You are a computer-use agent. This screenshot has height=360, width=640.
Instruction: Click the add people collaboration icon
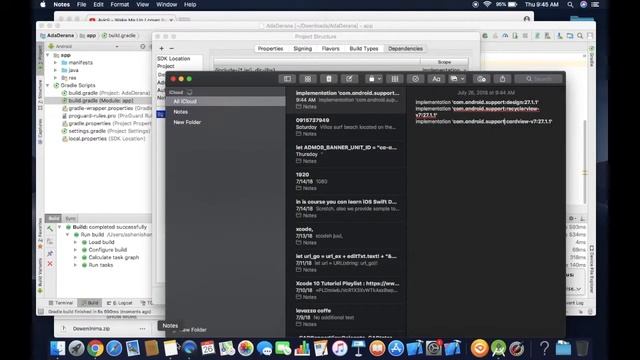click(x=482, y=79)
